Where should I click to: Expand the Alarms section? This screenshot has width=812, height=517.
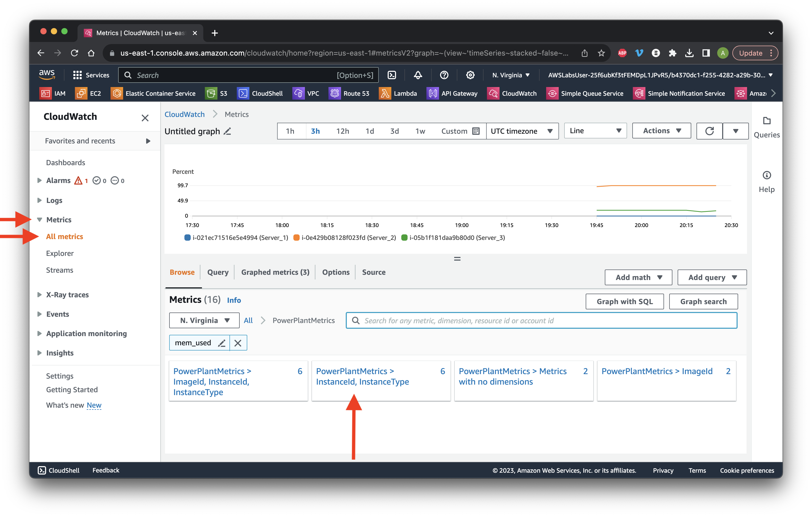click(x=40, y=180)
